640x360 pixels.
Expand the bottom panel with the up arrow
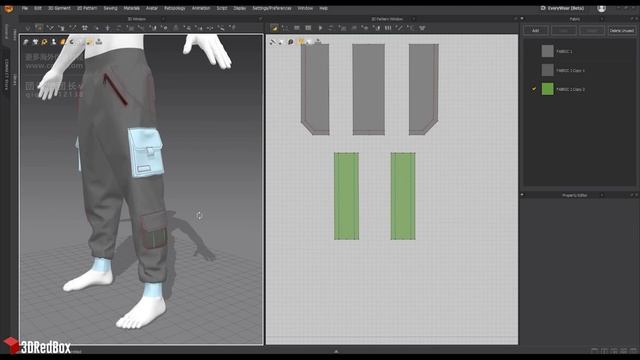(x=336, y=351)
